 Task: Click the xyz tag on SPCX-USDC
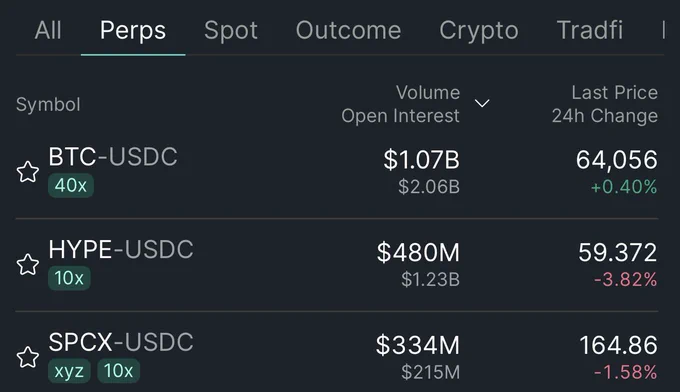(x=69, y=371)
